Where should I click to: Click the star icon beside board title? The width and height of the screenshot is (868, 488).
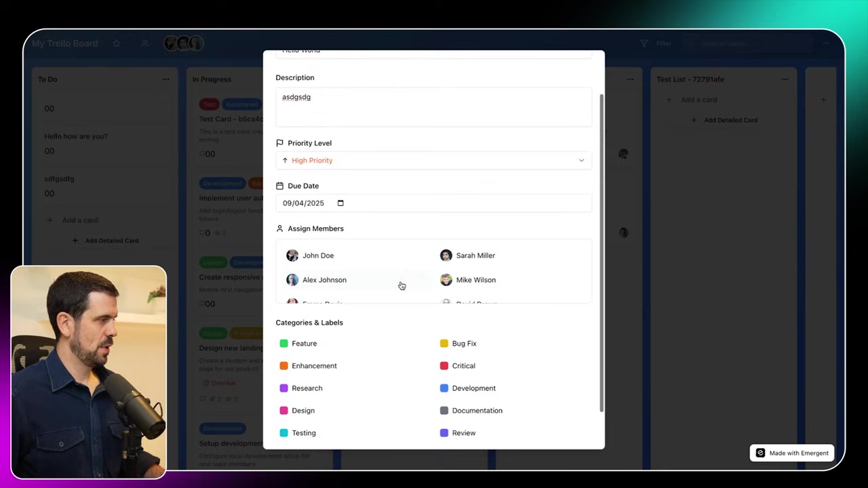coord(117,43)
